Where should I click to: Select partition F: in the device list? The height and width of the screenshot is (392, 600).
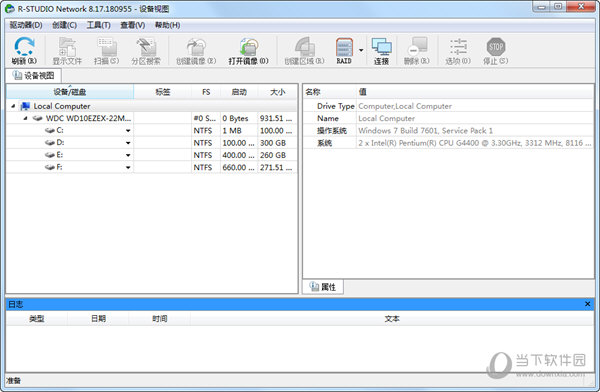pos(152,167)
